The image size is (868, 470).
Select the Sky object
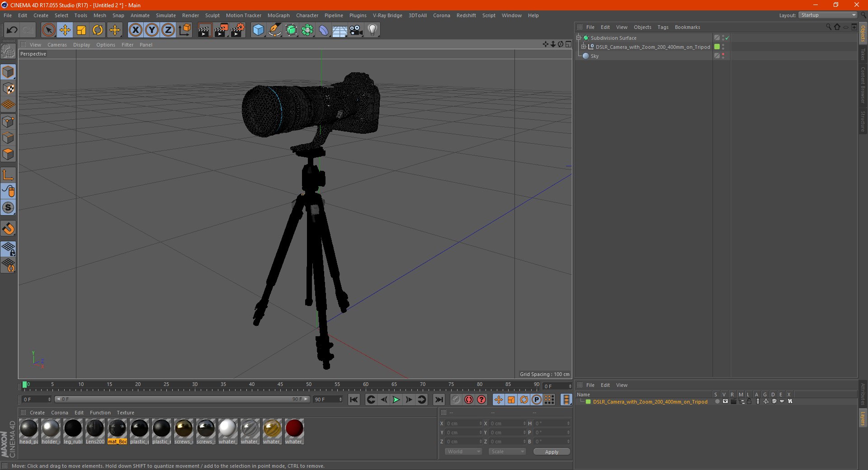(x=594, y=56)
